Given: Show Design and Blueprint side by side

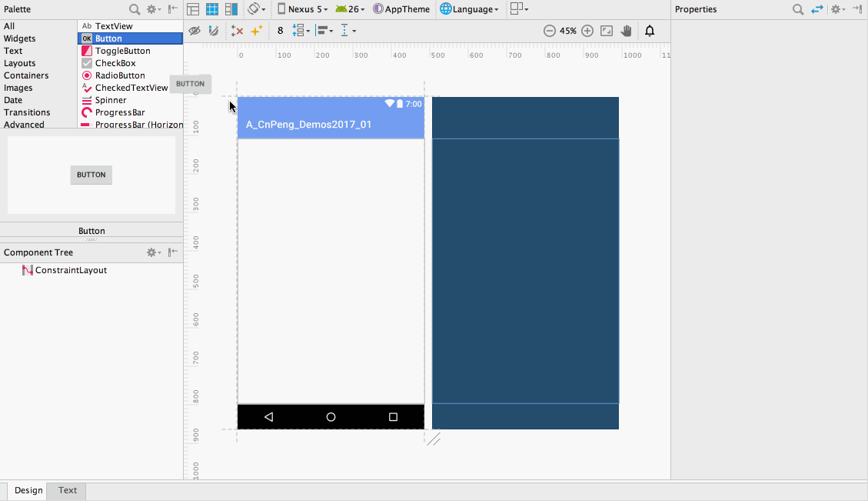Looking at the screenshot, I should 231,9.
